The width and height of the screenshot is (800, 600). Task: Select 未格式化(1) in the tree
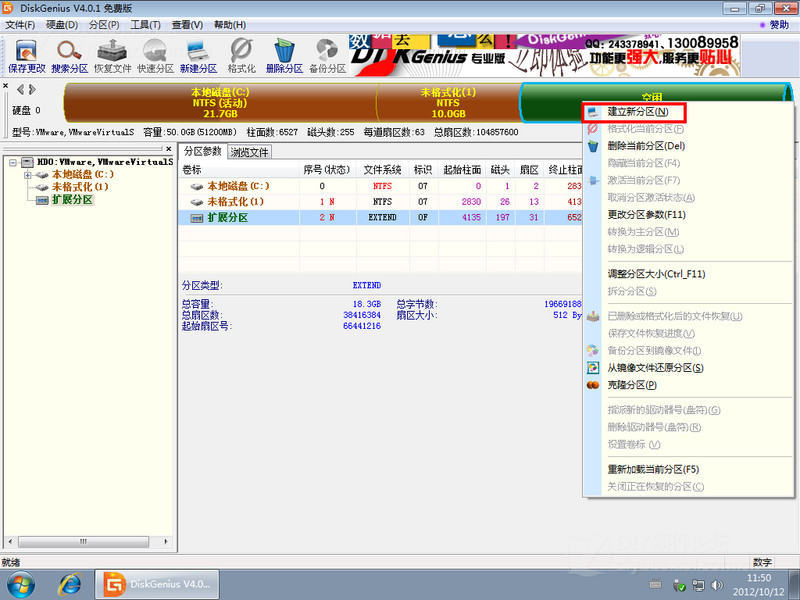click(80, 187)
